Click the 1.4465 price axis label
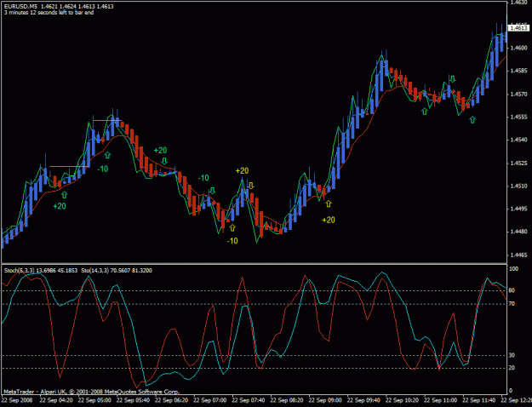 click(519, 255)
